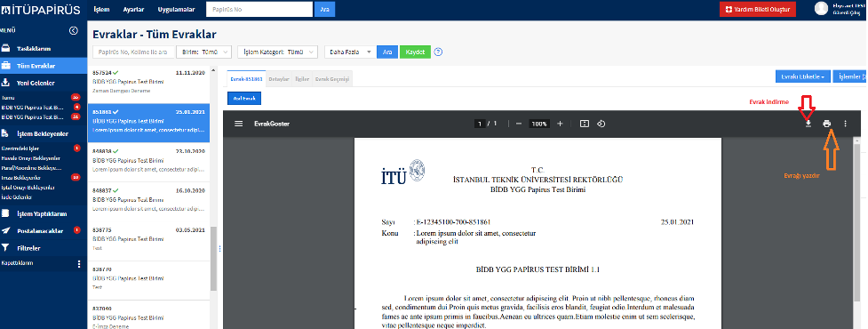Click the Güvenli Çıkış link

(846, 12)
